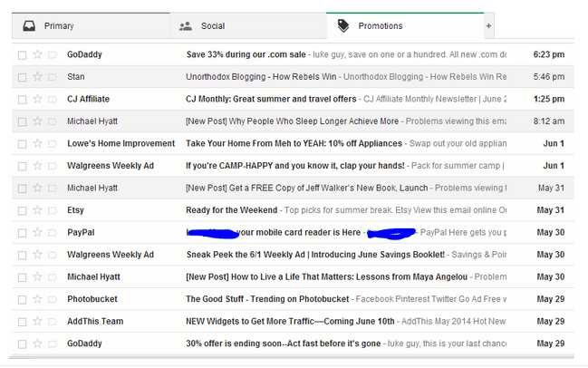Image resolution: width=588 pixels, height=368 pixels.
Task: Click the 5:46 pm timestamp
Action: 549,76
